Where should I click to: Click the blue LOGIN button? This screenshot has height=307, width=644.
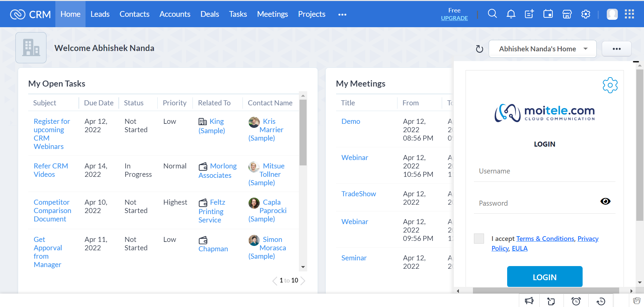point(545,277)
